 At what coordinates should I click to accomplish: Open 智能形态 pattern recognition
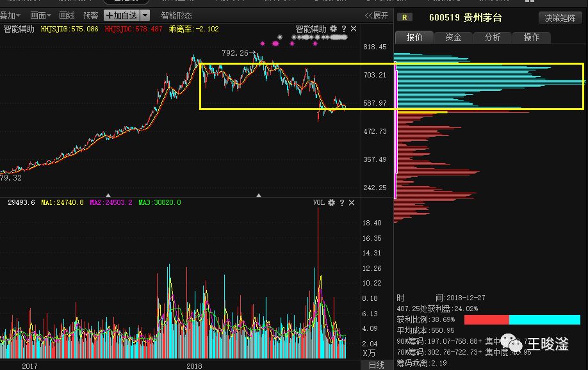click(x=176, y=16)
